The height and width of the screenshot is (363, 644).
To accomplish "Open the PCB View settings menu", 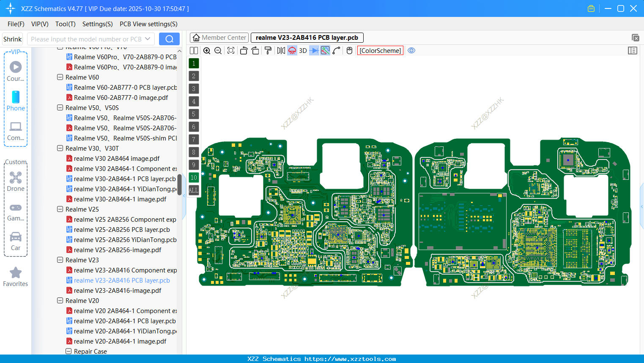I will pyautogui.click(x=148, y=24).
